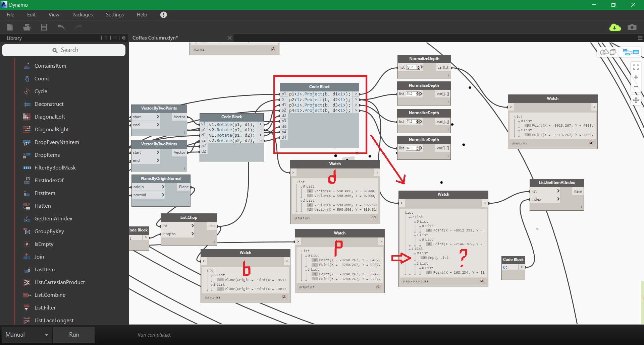Screen dimensions: 644x345
Task: Open the View menu
Action: pyautogui.click(x=54, y=15)
